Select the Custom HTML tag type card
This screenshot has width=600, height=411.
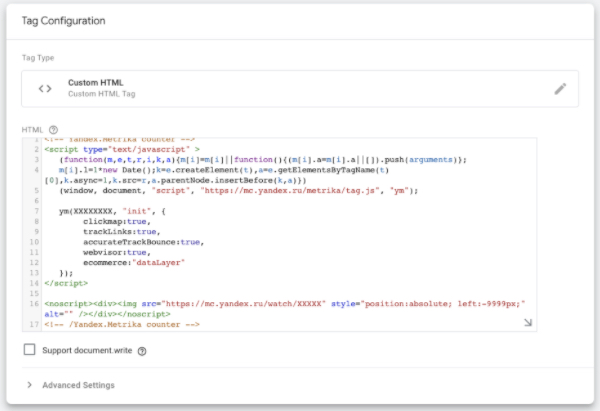[x=300, y=89]
